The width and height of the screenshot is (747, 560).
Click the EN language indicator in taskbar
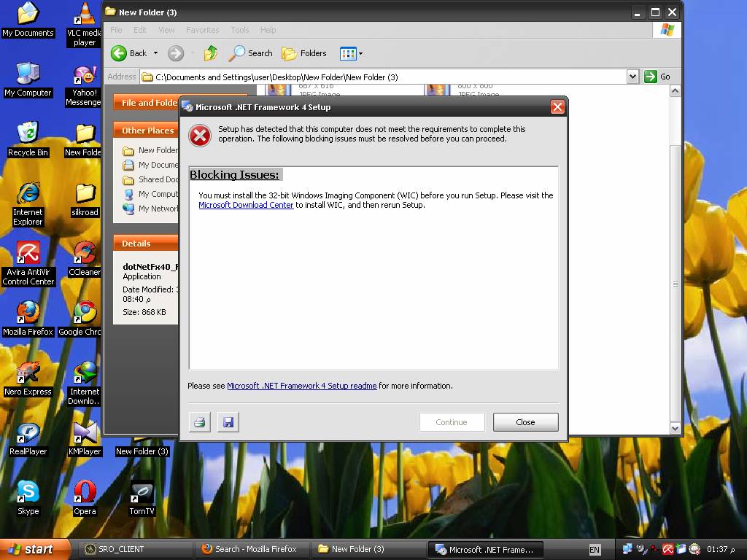click(x=594, y=550)
